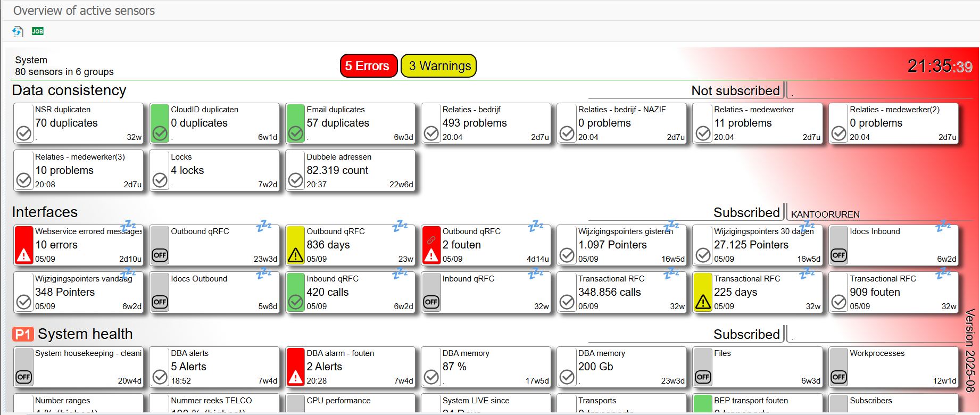
Task: Click the red P1 priority icon
Action: tap(23, 334)
